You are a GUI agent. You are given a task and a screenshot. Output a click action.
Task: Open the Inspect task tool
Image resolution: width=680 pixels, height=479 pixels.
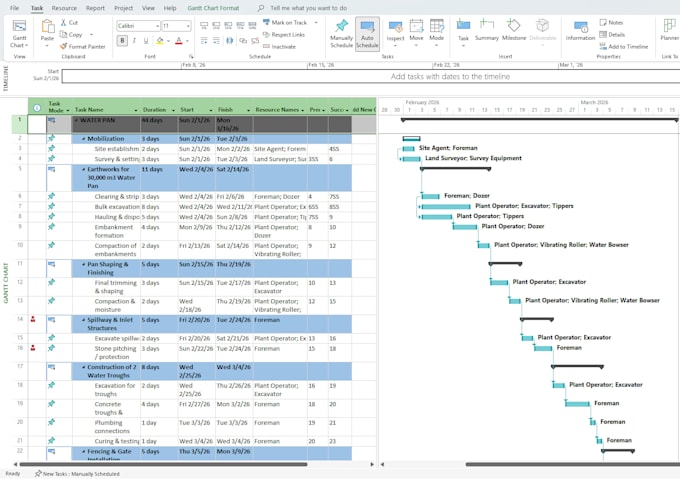[395, 33]
